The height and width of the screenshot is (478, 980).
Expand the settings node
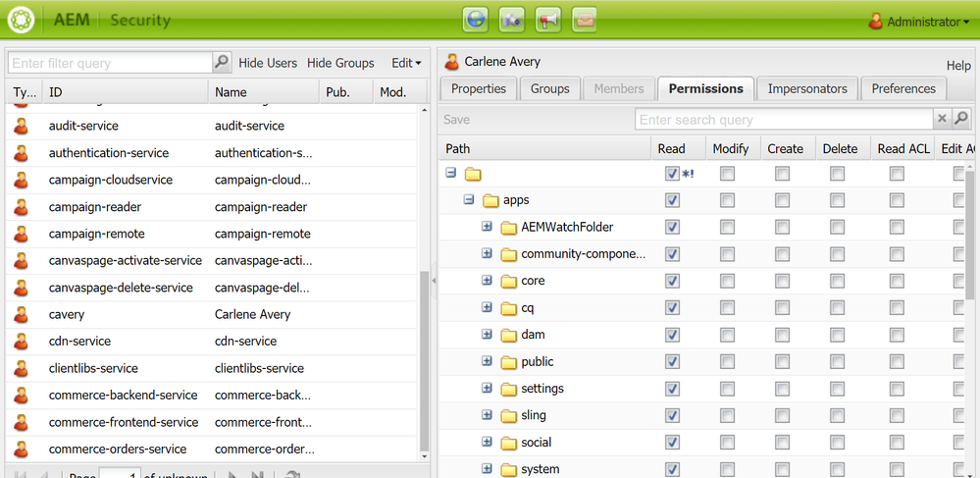click(488, 388)
